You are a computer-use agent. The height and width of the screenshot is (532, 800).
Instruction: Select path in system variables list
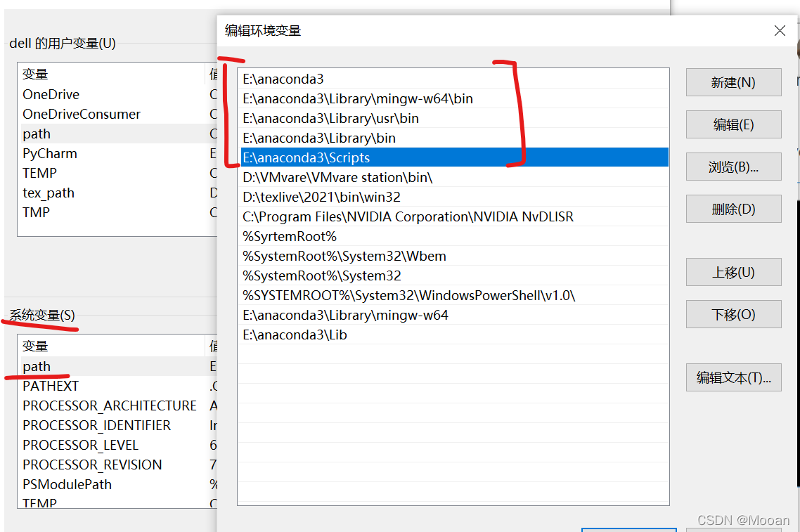[x=117, y=366]
